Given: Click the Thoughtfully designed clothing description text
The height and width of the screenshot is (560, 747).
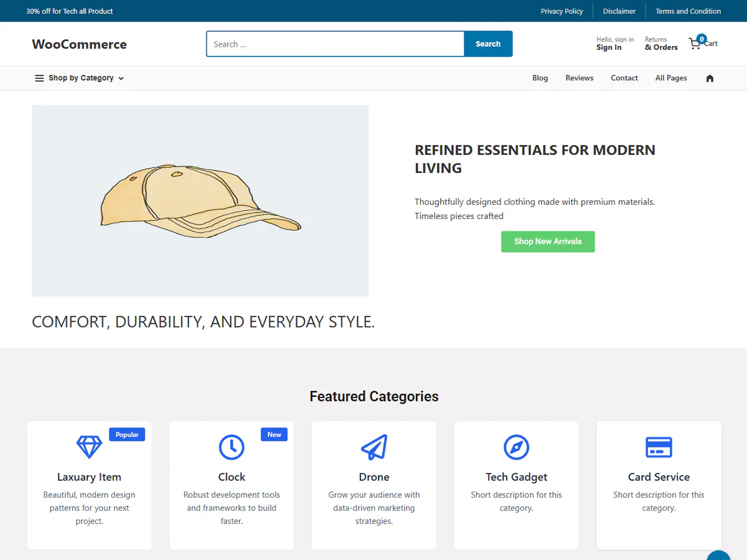Looking at the screenshot, I should click(x=535, y=209).
